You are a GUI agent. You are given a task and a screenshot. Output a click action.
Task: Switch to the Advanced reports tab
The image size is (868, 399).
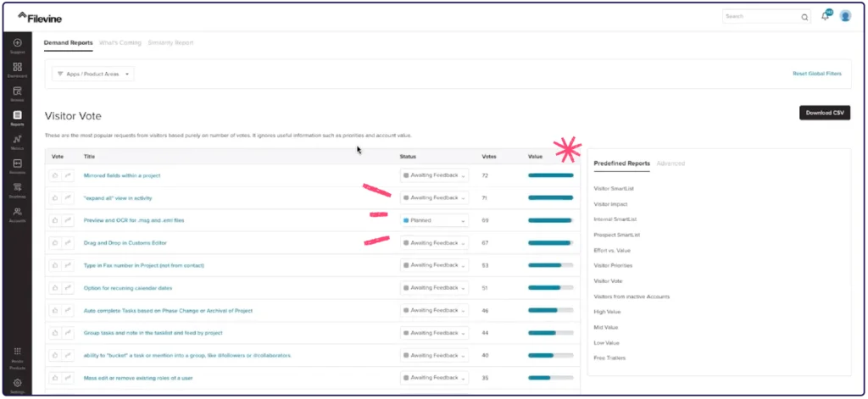670,163
